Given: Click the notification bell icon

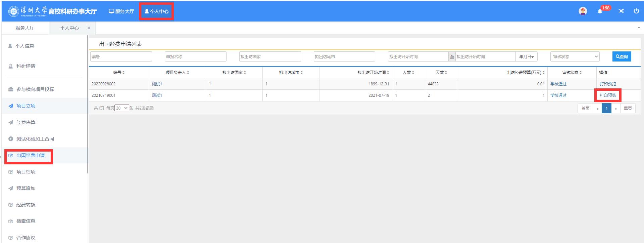Looking at the screenshot, I should [x=600, y=11].
